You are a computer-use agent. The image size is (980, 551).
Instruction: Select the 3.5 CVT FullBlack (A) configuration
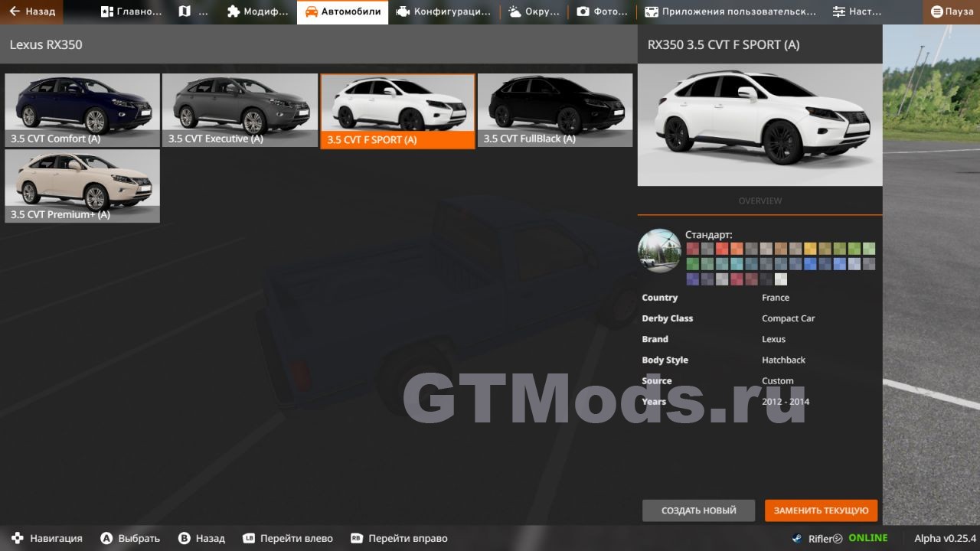click(555, 110)
